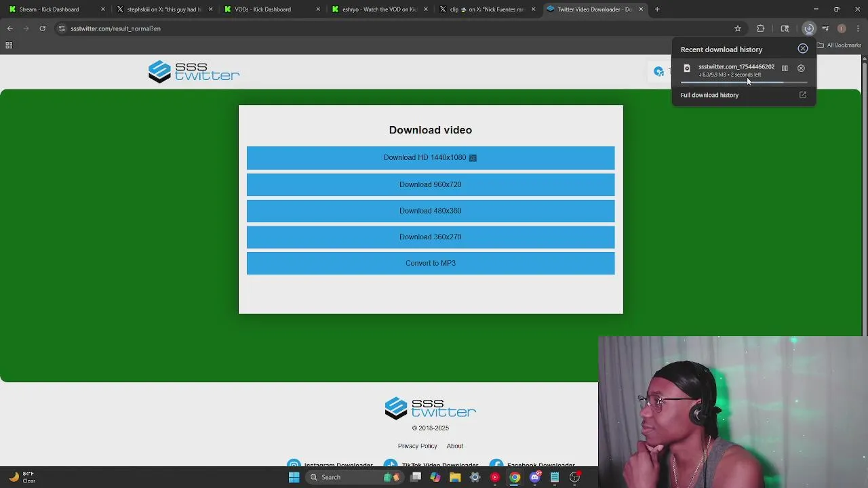Click the download progress bar
This screenshot has height=488, width=868.
point(744,82)
